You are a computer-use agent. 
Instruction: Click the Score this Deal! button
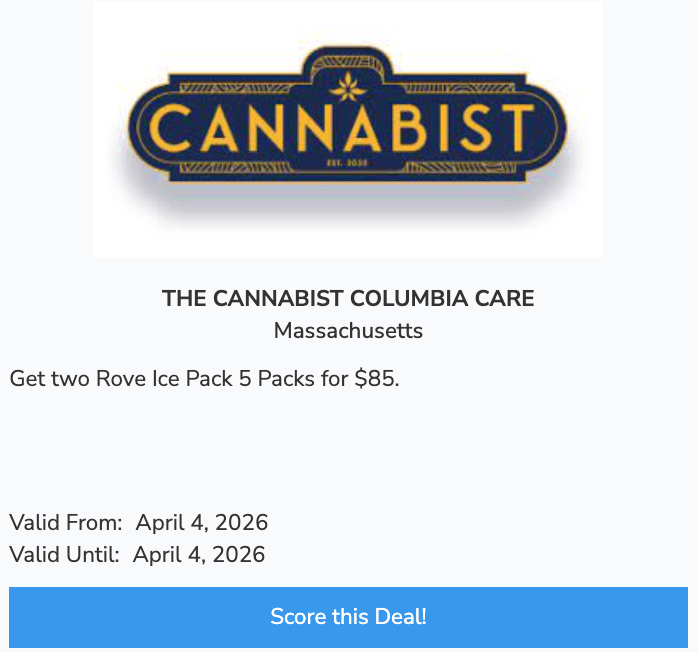tap(348, 617)
